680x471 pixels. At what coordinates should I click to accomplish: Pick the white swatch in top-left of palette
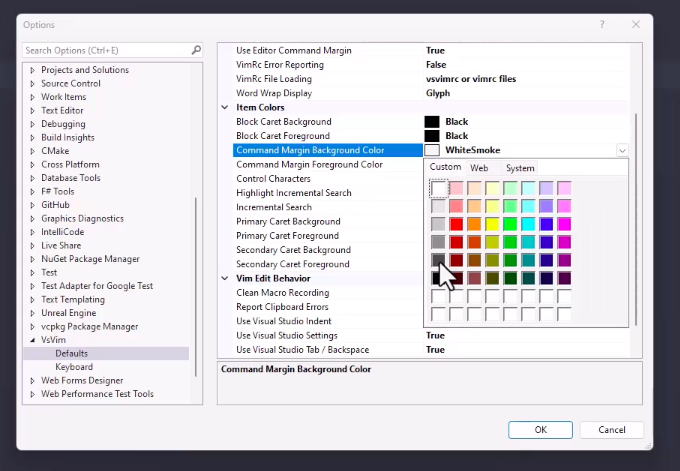439,188
